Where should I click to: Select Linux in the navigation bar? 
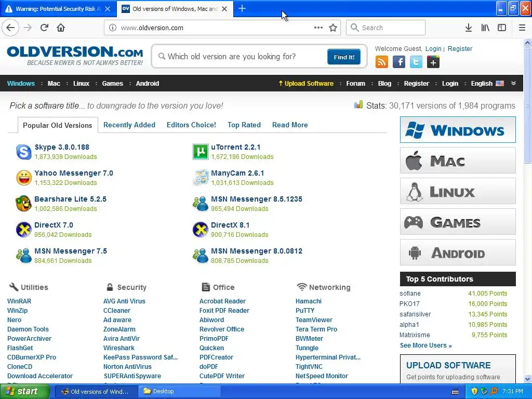tap(81, 84)
